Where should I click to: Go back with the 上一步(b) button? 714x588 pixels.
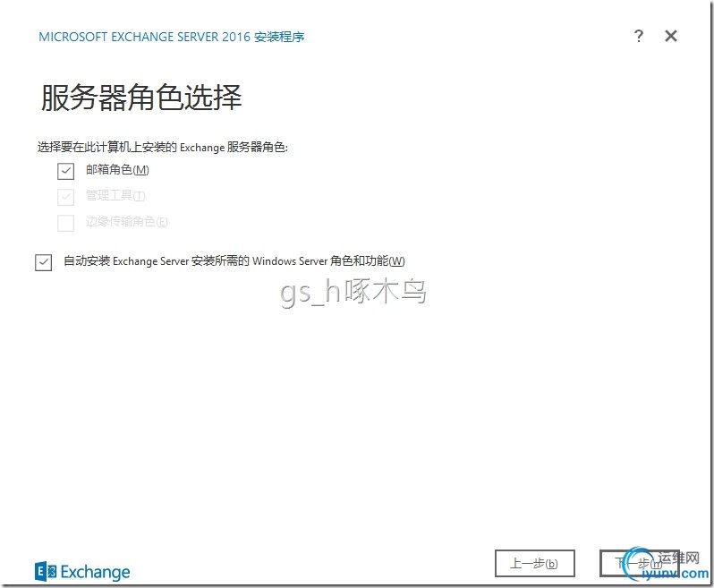(x=534, y=564)
